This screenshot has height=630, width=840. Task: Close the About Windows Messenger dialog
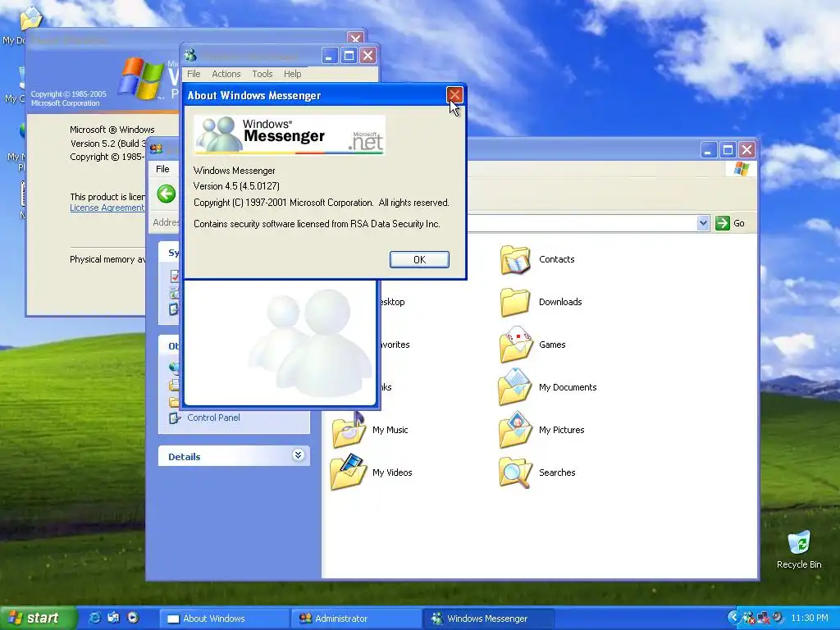coord(454,95)
